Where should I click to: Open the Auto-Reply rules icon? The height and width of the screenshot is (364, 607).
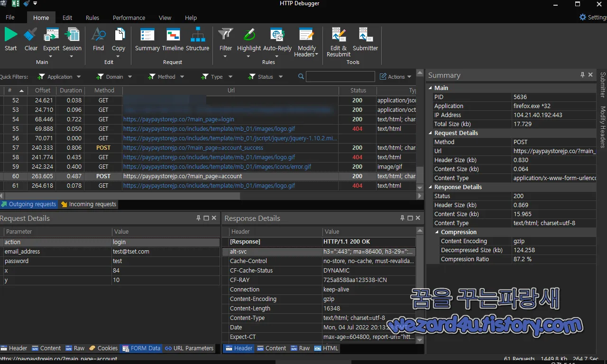click(277, 35)
